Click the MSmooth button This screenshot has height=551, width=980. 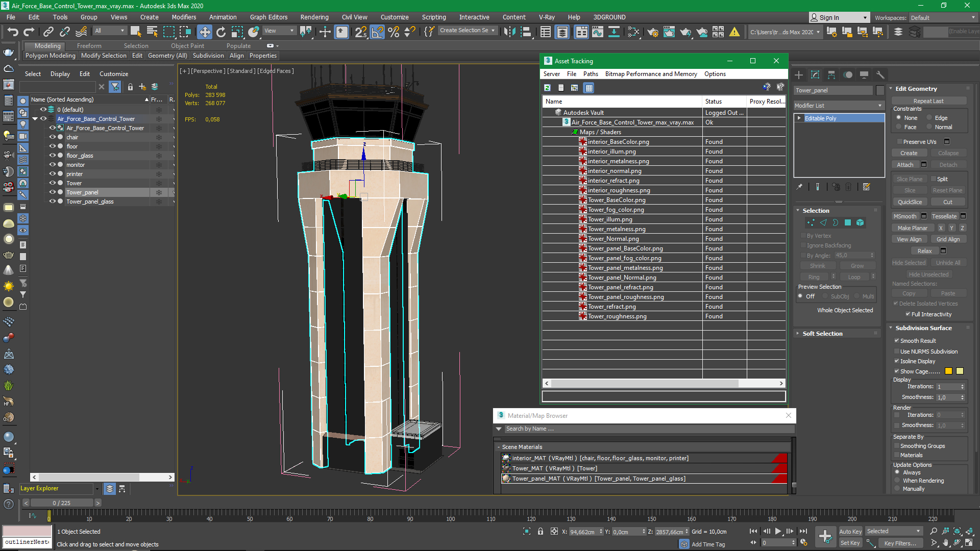[x=905, y=216]
